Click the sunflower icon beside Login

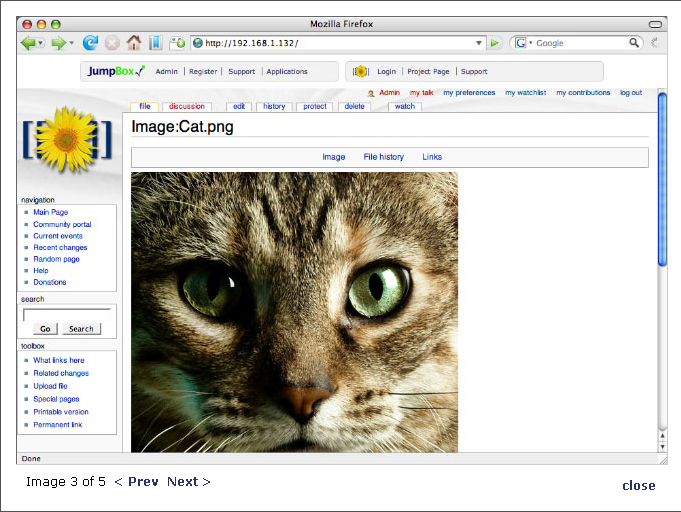click(x=360, y=71)
